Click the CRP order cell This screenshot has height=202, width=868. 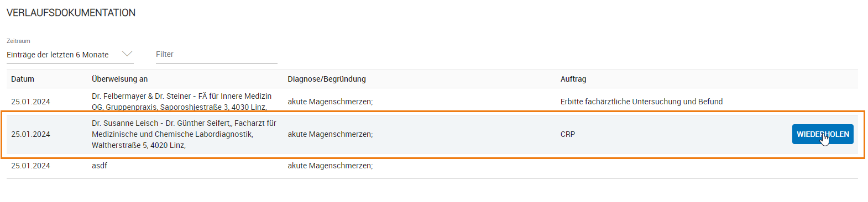click(568, 134)
